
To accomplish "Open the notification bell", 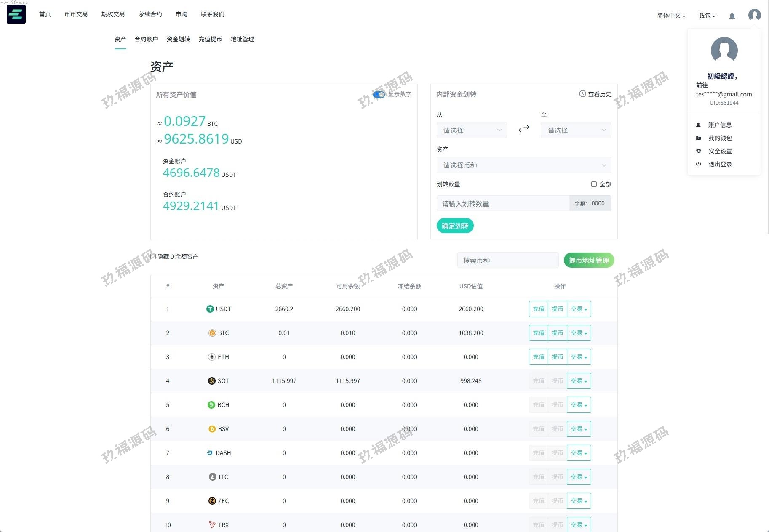I will click(x=732, y=16).
